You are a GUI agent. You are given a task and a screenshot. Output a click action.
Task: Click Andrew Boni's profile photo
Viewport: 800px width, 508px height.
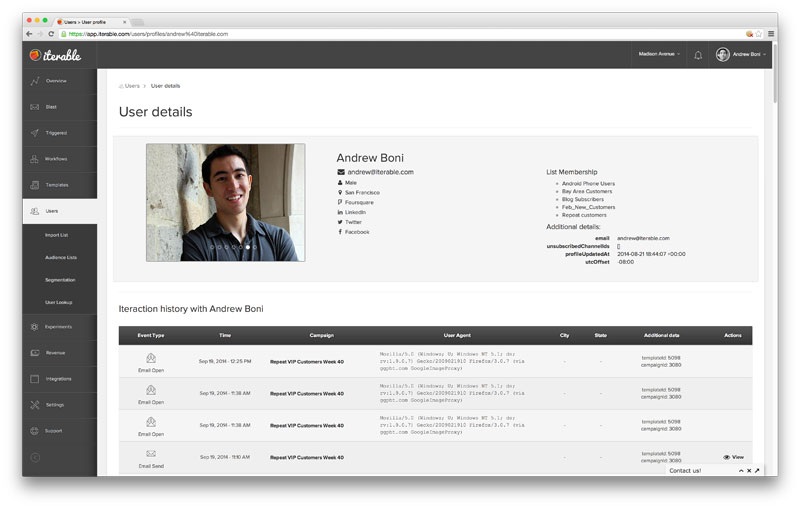coord(226,202)
